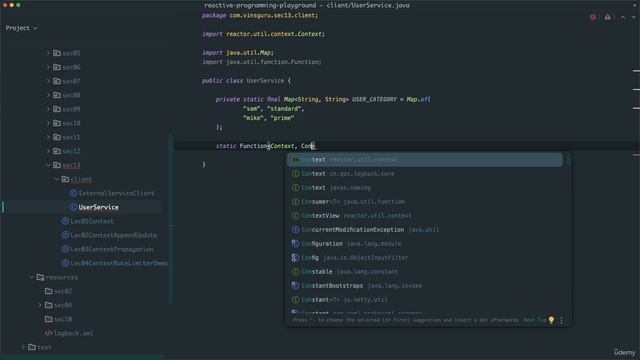Screen dimensions: 640x360
Task: Go to next highlighted problem arrow
Action: tap(633, 17)
